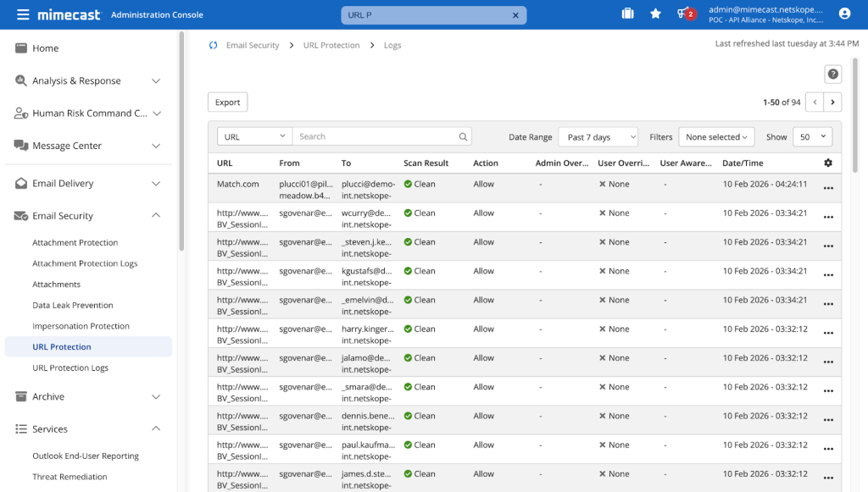Image resolution: width=868 pixels, height=492 pixels.
Task: Open the hamburger navigation menu
Action: (x=23, y=14)
